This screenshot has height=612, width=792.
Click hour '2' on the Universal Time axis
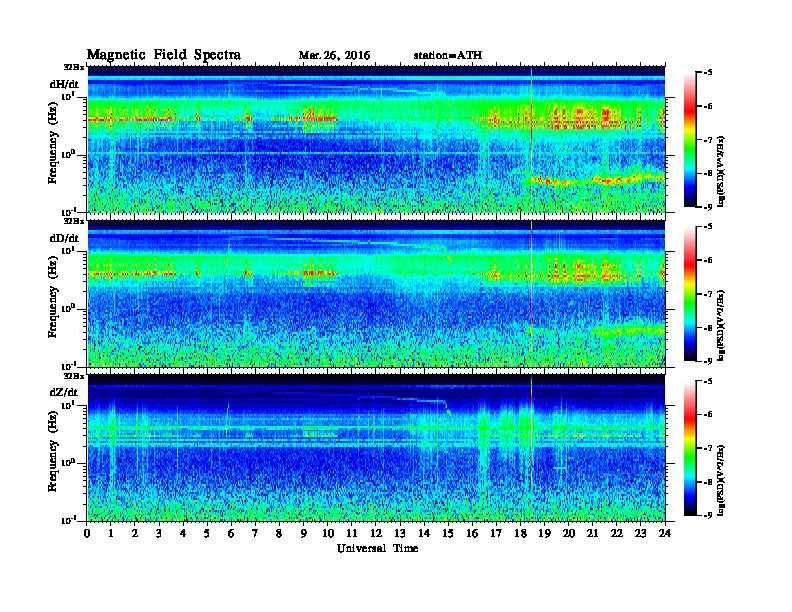pyautogui.click(x=135, y=534)
